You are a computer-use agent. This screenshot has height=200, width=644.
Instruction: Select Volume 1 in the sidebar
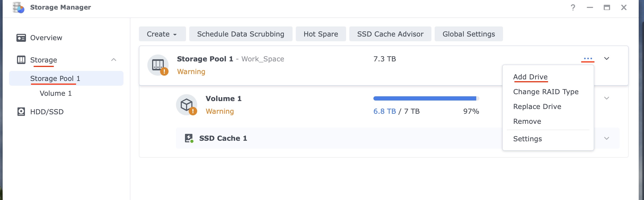[56, 93]
